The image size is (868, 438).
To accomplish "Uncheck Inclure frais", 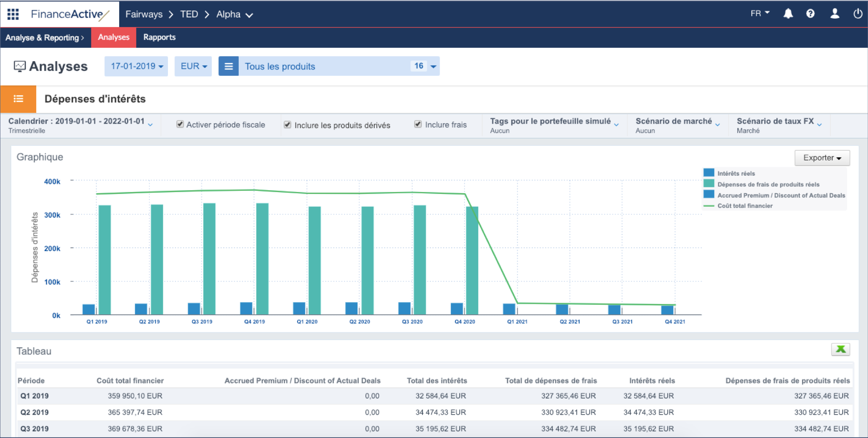I will 418,124.
